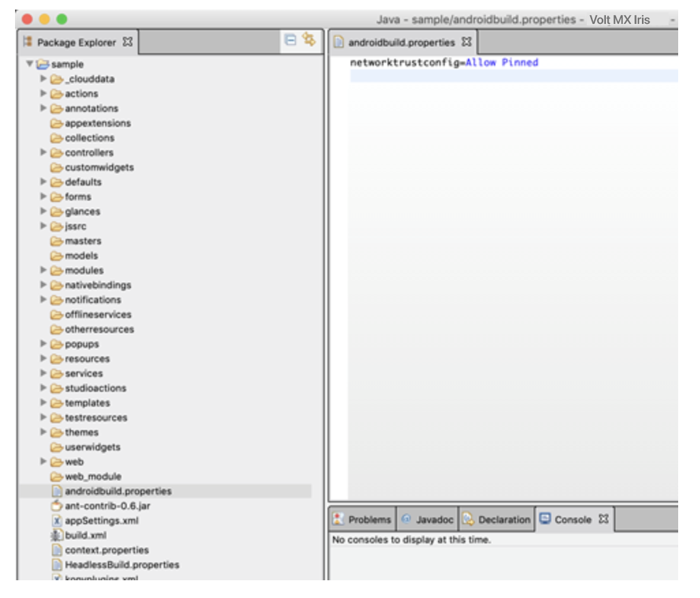
Task: Switch to the Console tab
Action: [x=573, y=519]
